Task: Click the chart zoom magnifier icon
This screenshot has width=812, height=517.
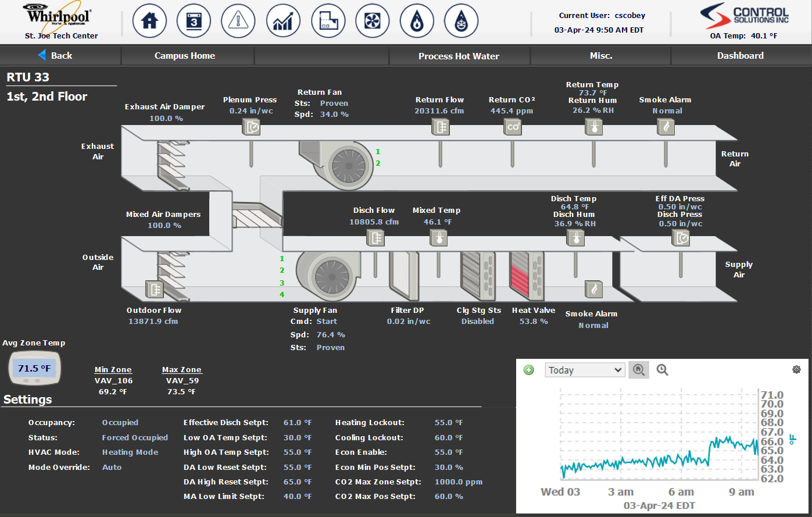Action: pyautogui.click(x=662, y=370)
